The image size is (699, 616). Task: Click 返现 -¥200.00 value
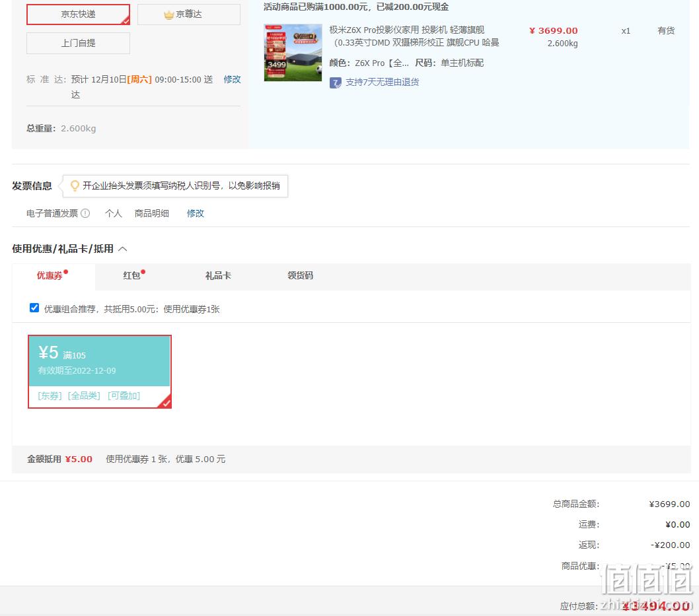coord(670,545)
